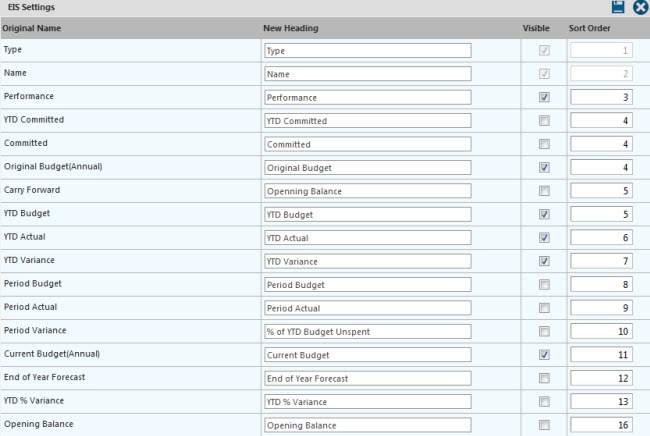Toggle Visible for Original Budget(Annual)
Screen dimensions: 650x436
point(544,167)
